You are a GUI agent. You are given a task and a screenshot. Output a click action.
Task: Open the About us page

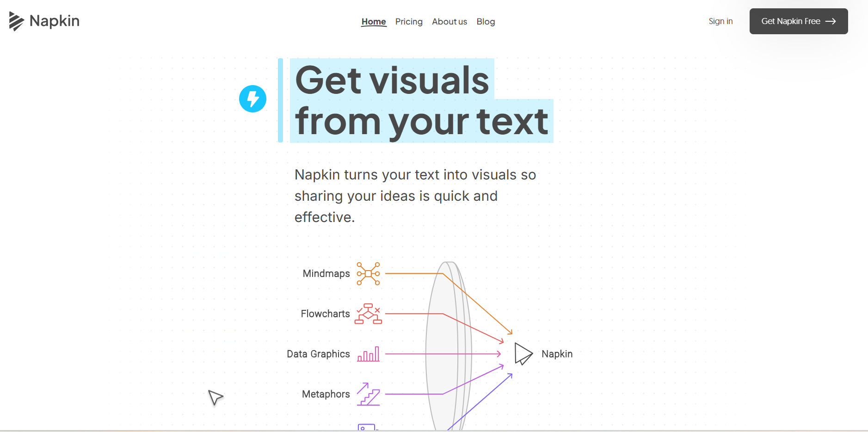tap(449, 22)
